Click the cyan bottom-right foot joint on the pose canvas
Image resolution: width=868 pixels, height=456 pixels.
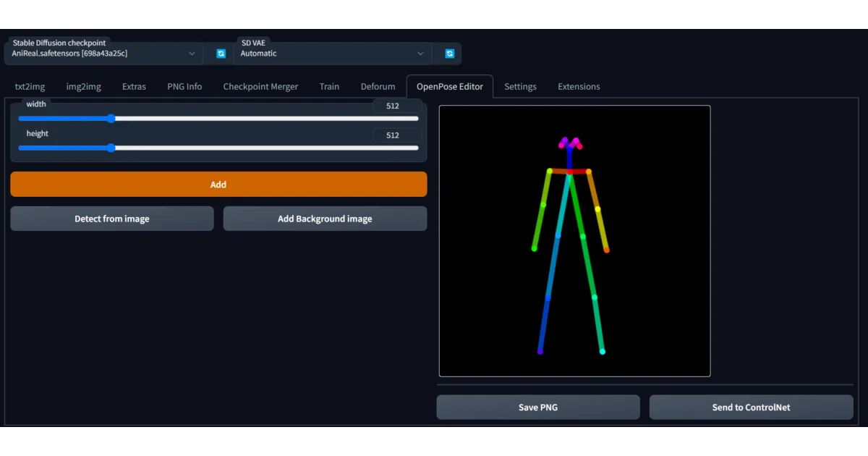pyautogui.click(x=602, y=352)
